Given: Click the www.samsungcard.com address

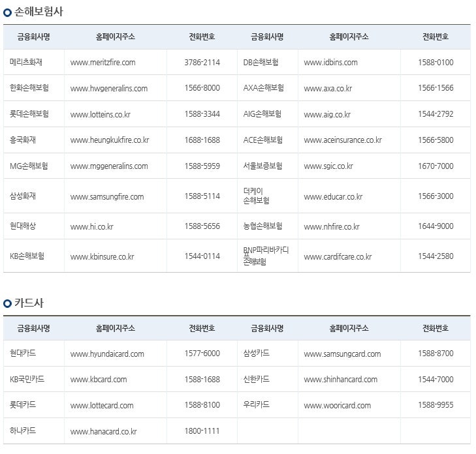Looking at the screenshot, I should coord(342,354).
